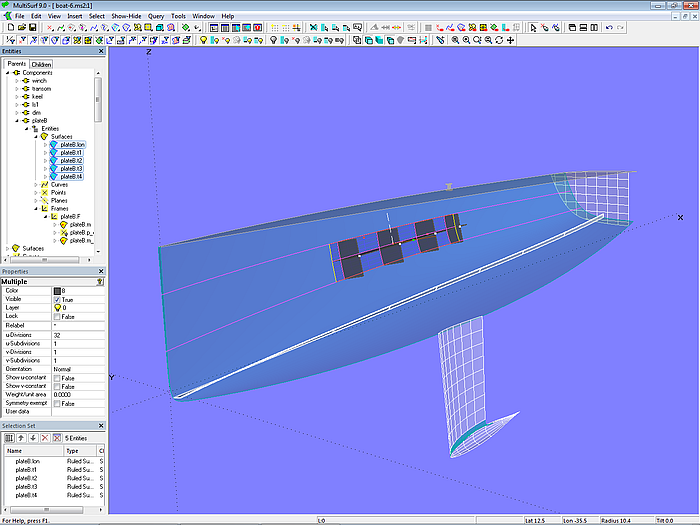Open the Show-Hide menu
Screen dimensions: 700x525
(125, 16)
